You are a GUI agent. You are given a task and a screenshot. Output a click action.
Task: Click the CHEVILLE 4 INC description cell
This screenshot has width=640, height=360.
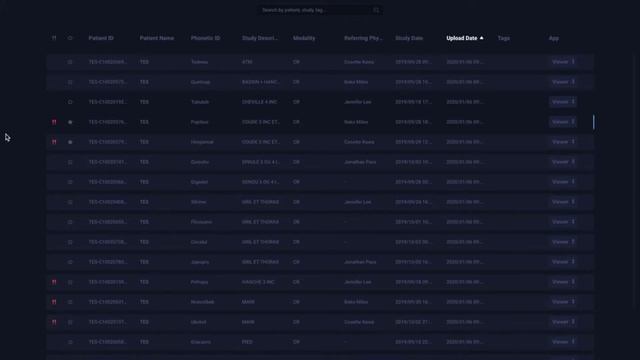pyautogui.click(x=259, y=102)
